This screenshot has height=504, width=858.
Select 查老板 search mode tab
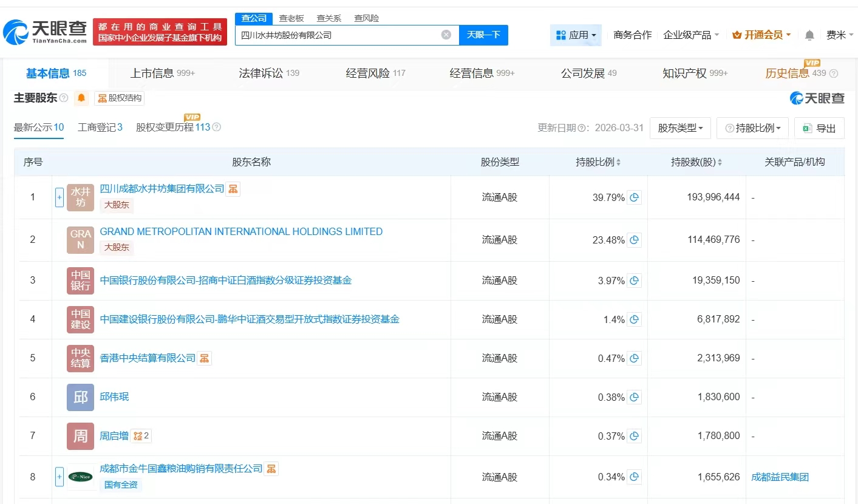click(x=291, y=18)
